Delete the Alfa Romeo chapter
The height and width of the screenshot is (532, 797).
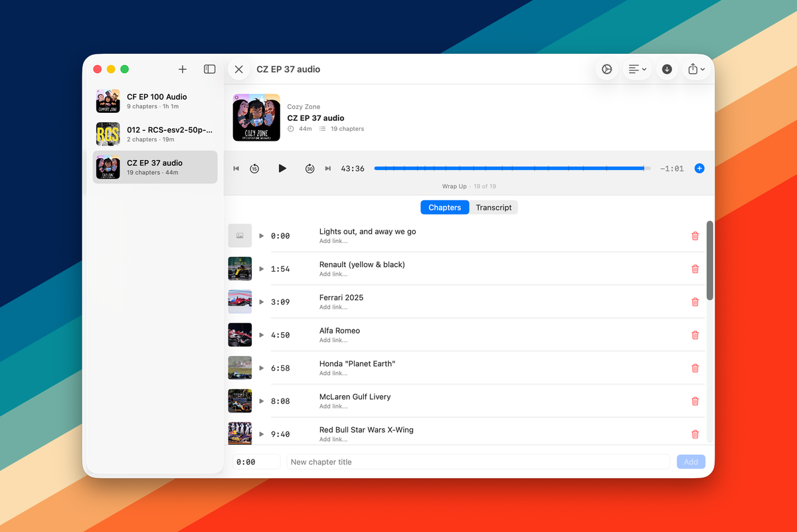pos(695,335)
